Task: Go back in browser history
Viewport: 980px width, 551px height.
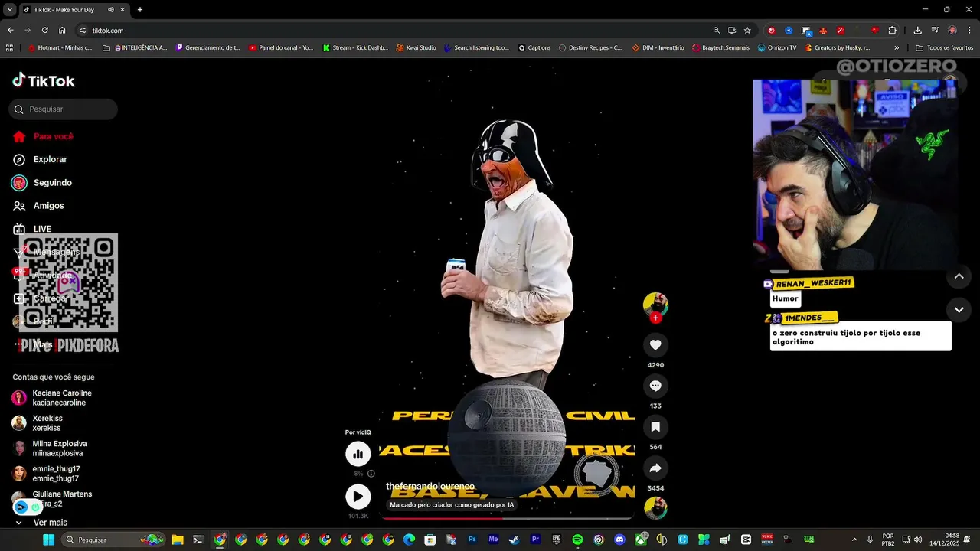Action: coord(11,31)
